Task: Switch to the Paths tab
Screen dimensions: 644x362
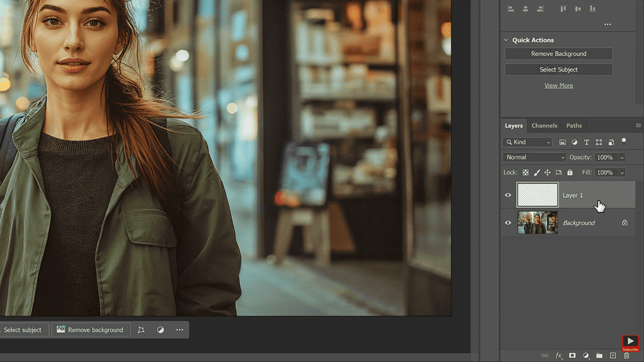Action: point(574,126)
